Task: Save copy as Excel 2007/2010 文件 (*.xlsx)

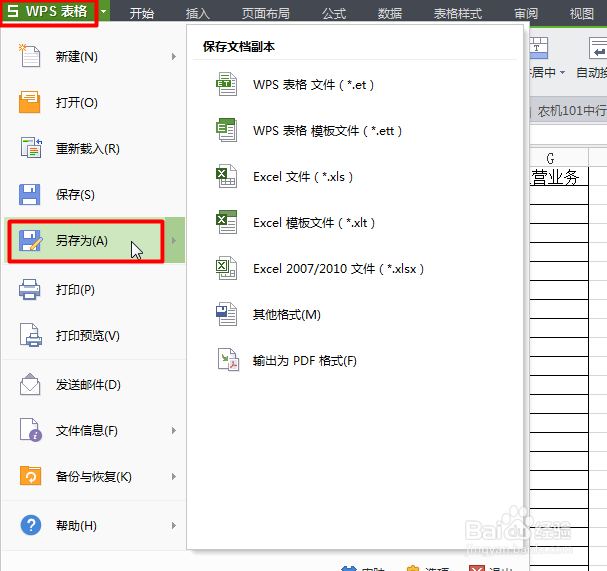Action: pos(338,269)
